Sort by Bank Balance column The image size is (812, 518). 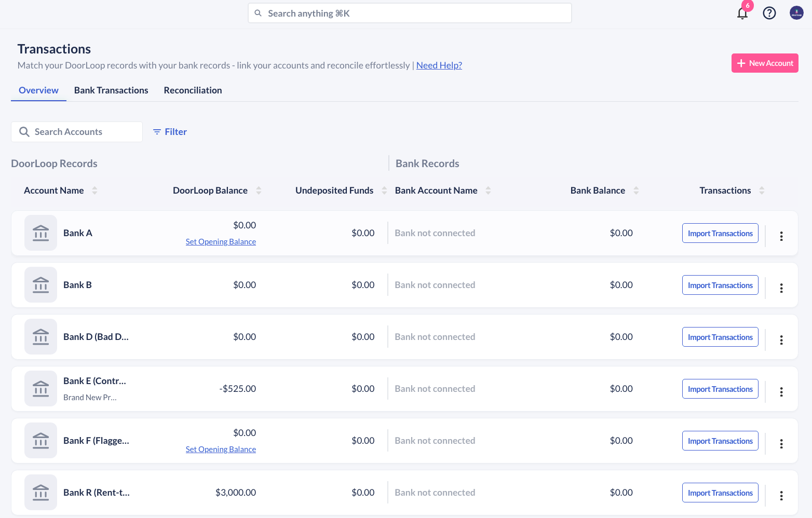(636, 190)
